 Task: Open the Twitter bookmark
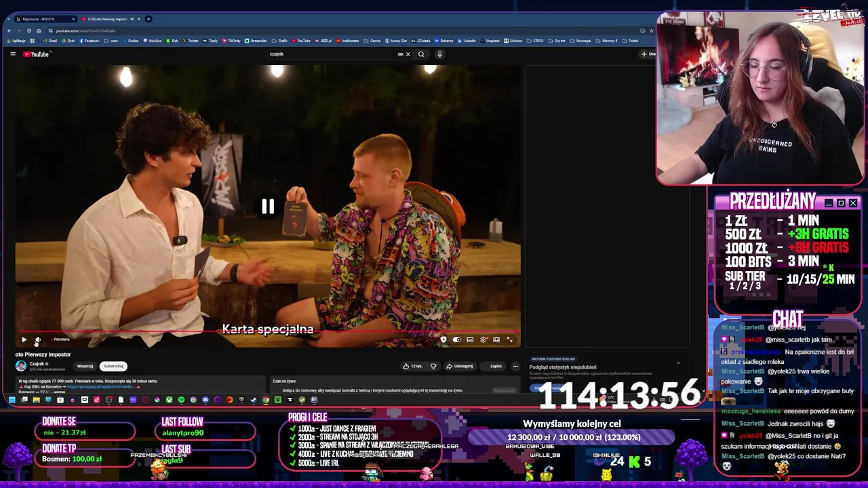191,41
